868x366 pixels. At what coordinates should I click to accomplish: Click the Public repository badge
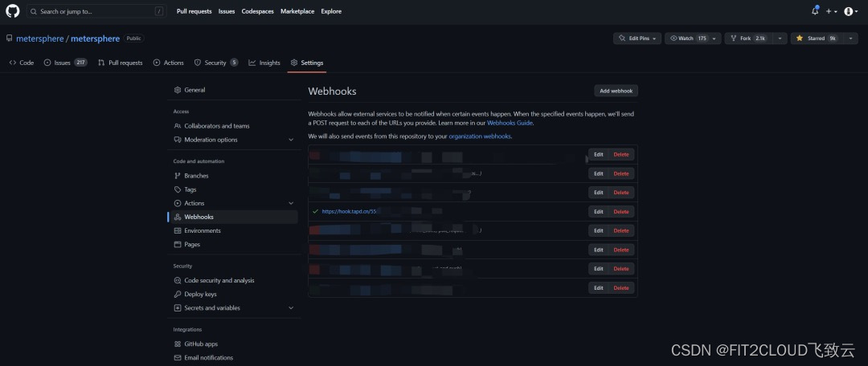[133, 39]
